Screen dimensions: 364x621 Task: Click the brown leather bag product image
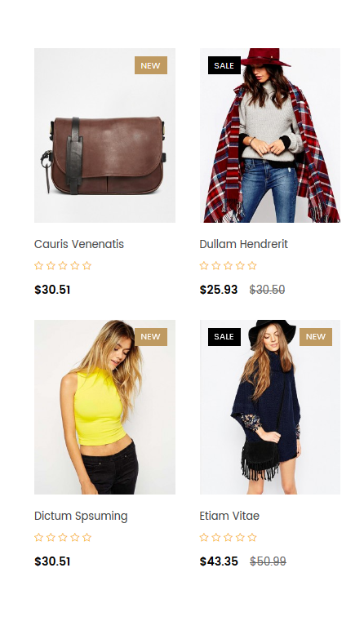pyautogui.click(x=105, y=135)
